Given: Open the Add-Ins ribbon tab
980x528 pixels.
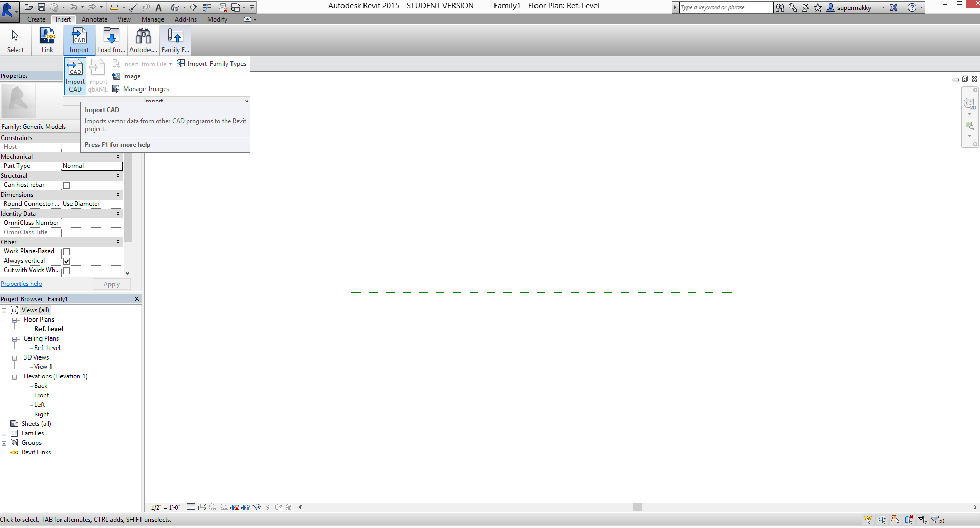Looking at the screenshot, I should click(x=186, y=19).
